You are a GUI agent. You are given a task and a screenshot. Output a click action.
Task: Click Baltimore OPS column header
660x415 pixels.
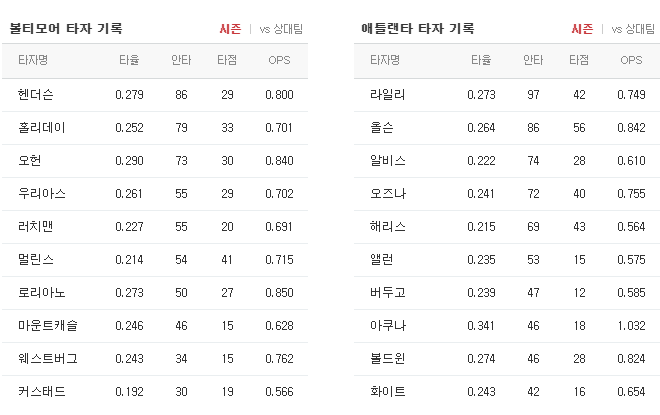pyautogui.click(x=279, y=60)
